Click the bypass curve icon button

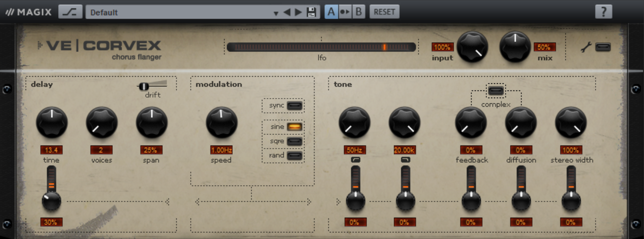pyautogui.click(x=70, y=12)
